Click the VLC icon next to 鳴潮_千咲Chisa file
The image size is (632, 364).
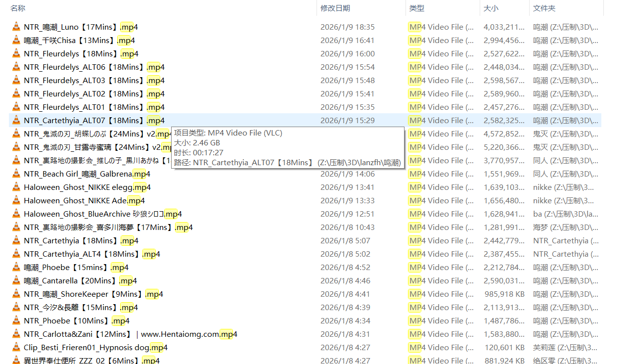point(16,40)
